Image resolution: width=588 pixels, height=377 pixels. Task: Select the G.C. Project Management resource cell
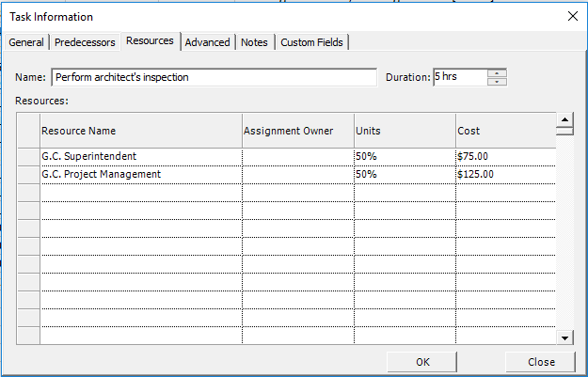pos(141,175)
